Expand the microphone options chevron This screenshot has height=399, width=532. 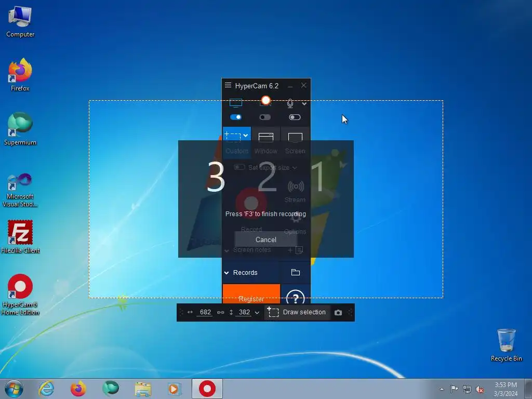tap(304, 104)
